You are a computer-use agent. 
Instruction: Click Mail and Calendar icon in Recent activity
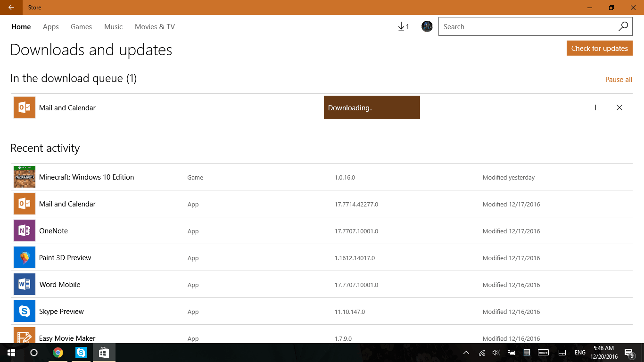[x=25, y=204]
